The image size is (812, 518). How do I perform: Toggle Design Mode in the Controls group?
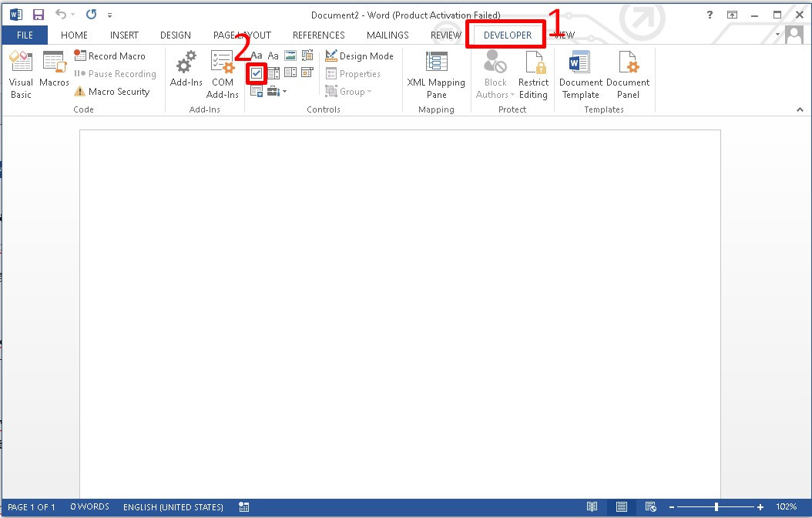click(x=359, y=55)
